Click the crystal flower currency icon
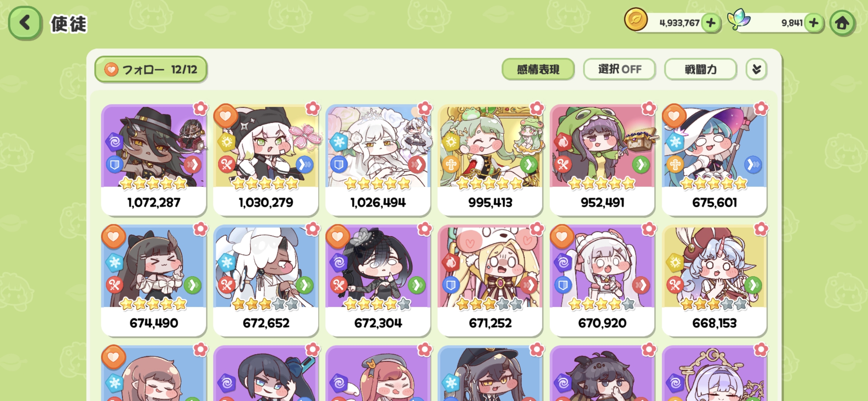This screenshot has width=868, height=401. point(739,19)
